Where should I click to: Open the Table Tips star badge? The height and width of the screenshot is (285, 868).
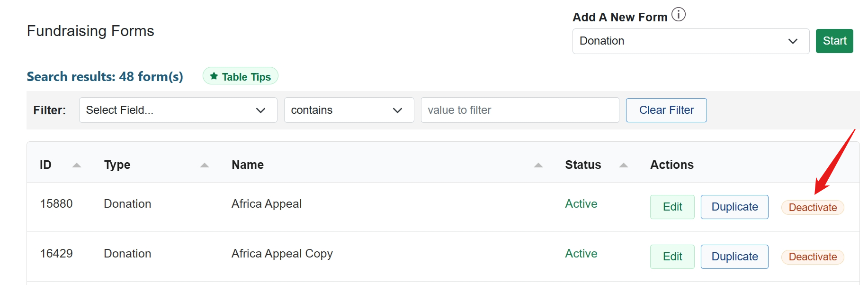(x=240, y=76)
